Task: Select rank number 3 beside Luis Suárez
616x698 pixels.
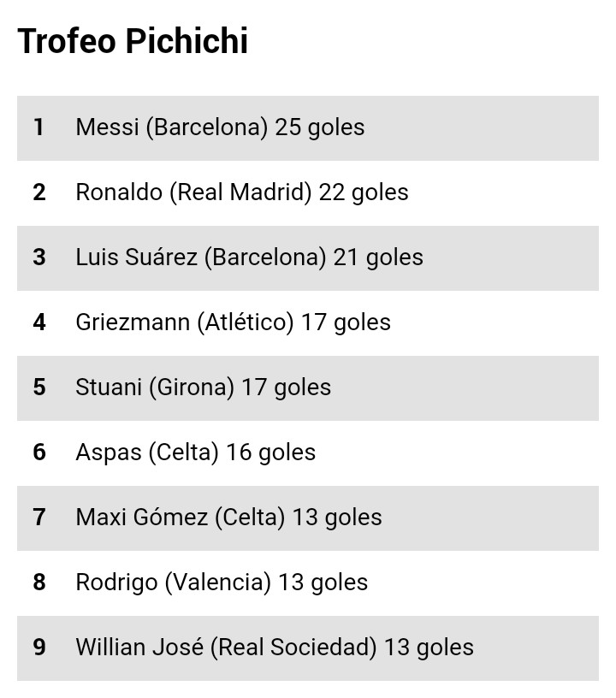Action: tap(39, 257)
